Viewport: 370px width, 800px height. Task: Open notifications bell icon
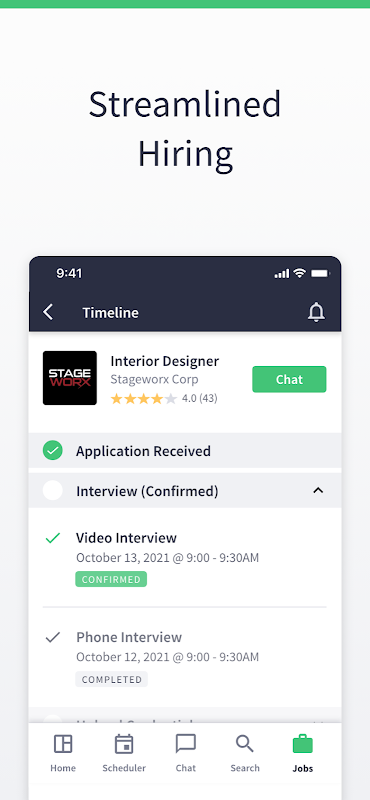[316, 312]
